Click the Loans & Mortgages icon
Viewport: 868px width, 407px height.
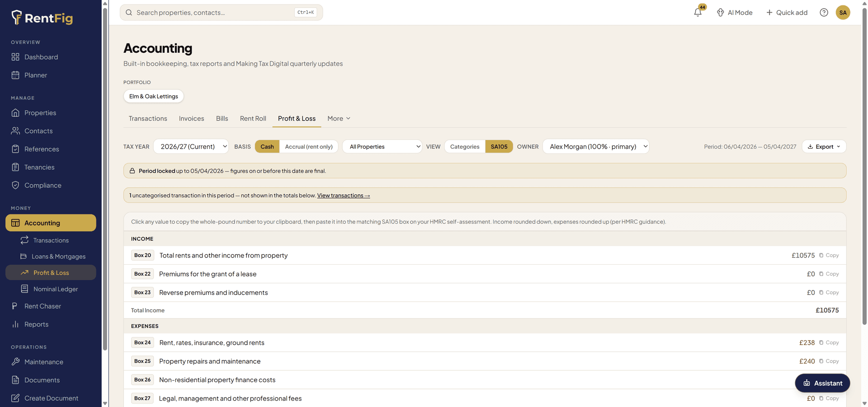click(x=24, y=257)
